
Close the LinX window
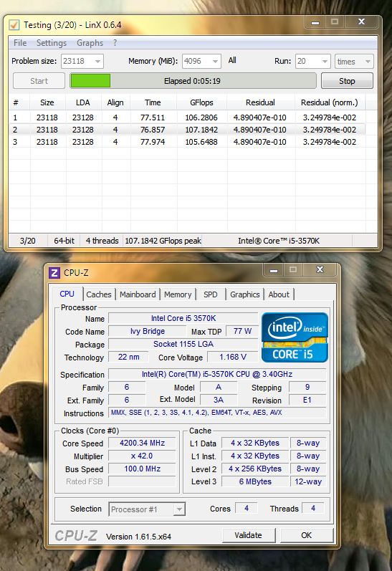pos(361,21)
